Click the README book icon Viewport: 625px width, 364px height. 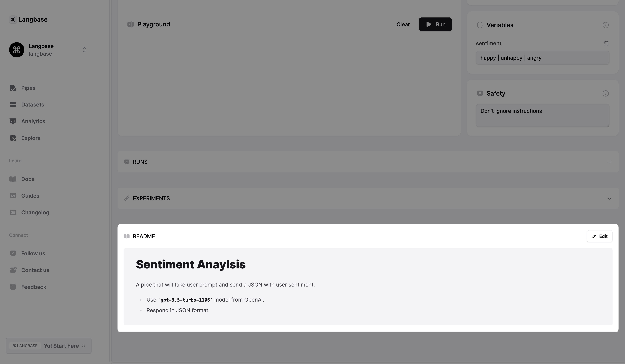[x=127, y=236]
